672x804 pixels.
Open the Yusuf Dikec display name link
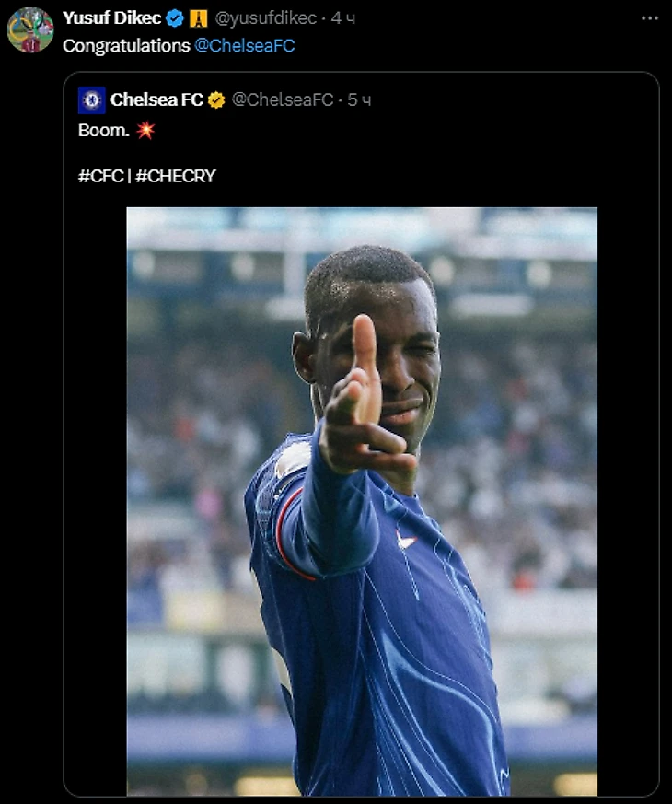click(x=111, y=17)
